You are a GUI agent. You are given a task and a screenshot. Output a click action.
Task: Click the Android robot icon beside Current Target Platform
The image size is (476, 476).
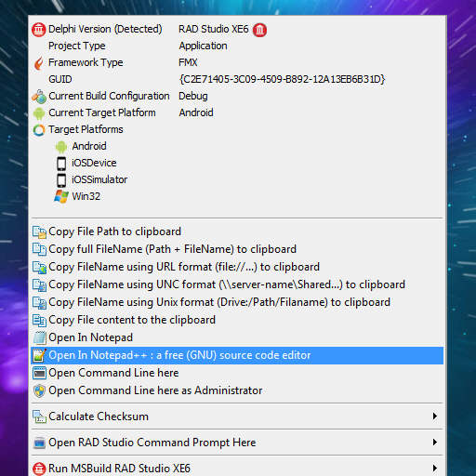coord(39,113)
